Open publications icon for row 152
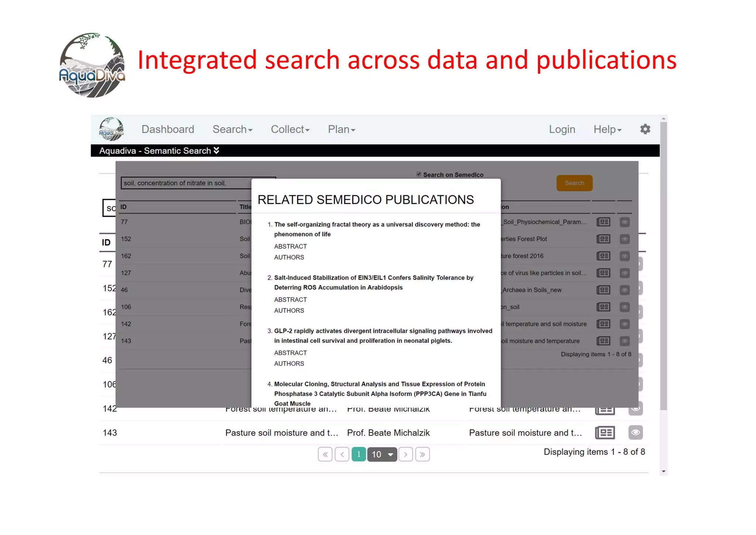The width and height of the screenshot is (756, 535). click(603, 239)
